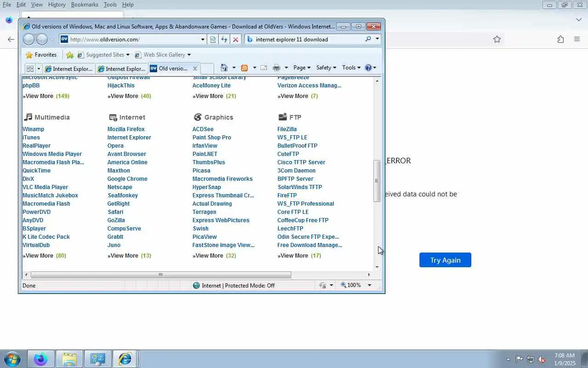Open the History menu in Firefox
The image size is (588, 368).
tap(57, 5)
